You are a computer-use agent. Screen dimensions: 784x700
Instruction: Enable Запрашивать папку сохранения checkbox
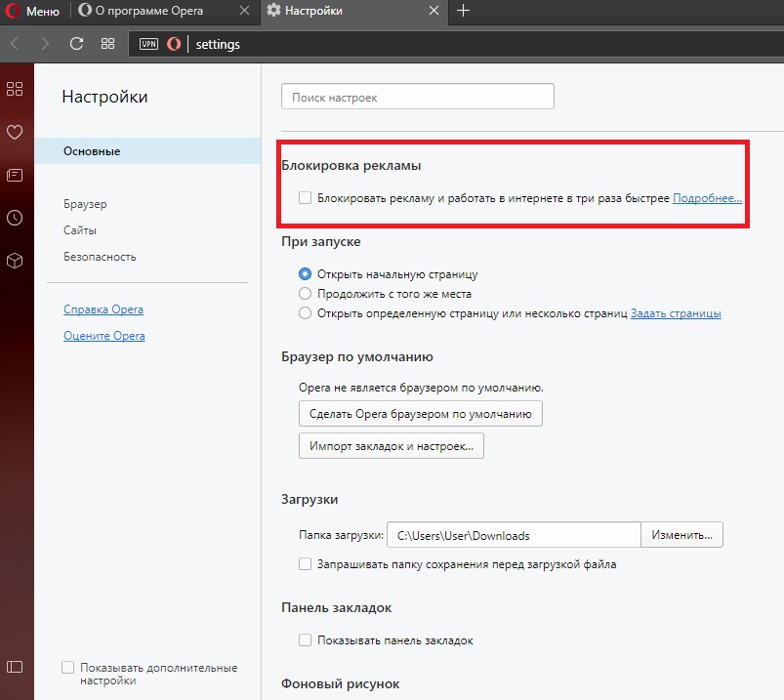[x=305, y=564]
